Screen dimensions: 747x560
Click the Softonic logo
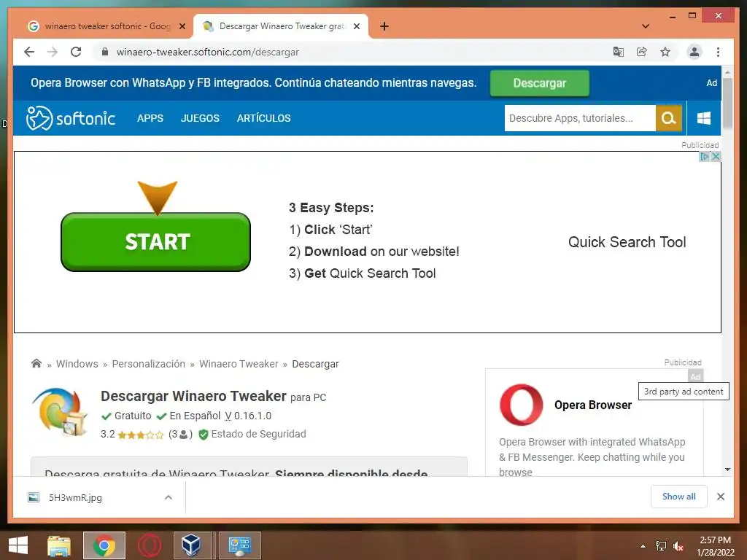click(71, 118)
